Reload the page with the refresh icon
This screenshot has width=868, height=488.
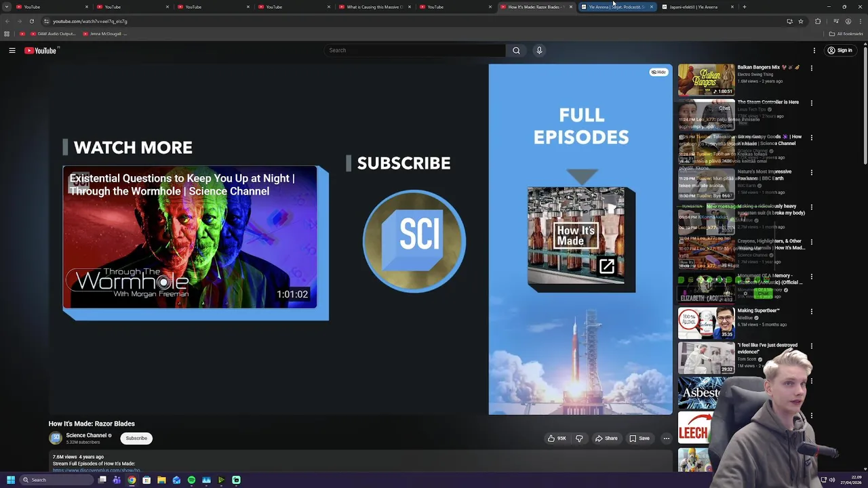click(31, 21)
